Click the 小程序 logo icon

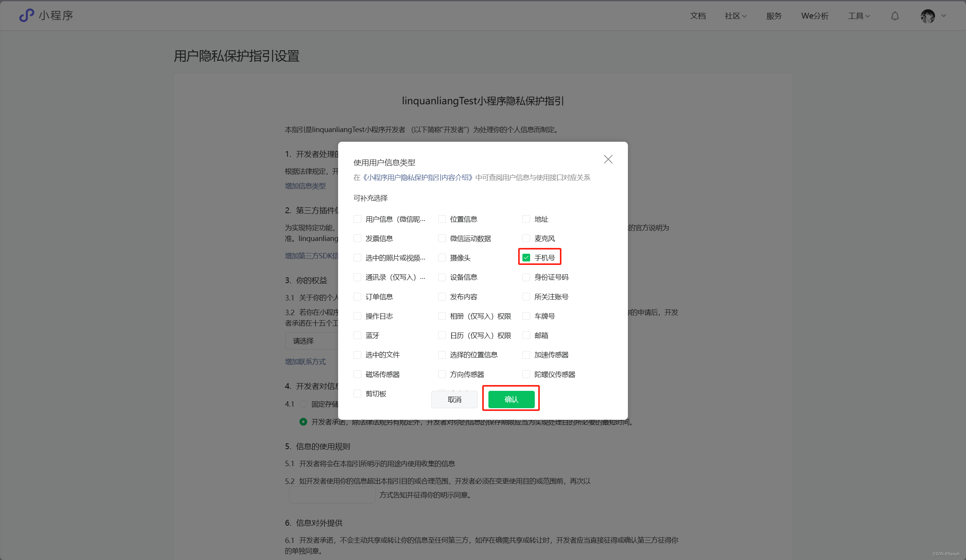pyautogui.click(x=27, y=15)
